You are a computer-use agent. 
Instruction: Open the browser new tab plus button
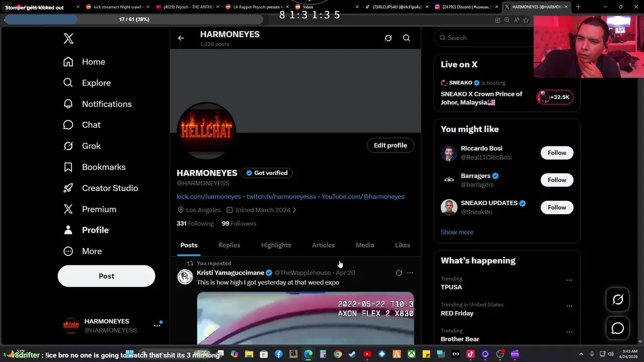[578, 7]
